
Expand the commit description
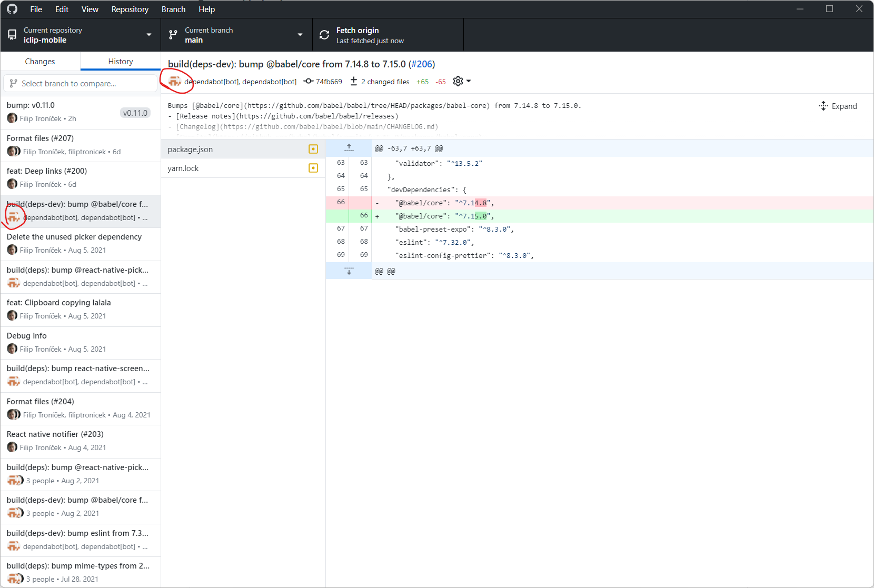838,106
